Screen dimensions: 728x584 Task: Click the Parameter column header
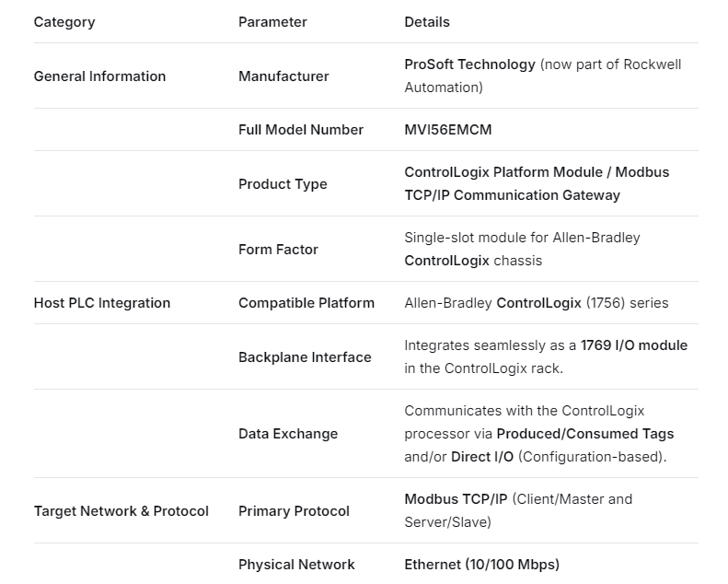pyautogui.click(x=272, y=22)
